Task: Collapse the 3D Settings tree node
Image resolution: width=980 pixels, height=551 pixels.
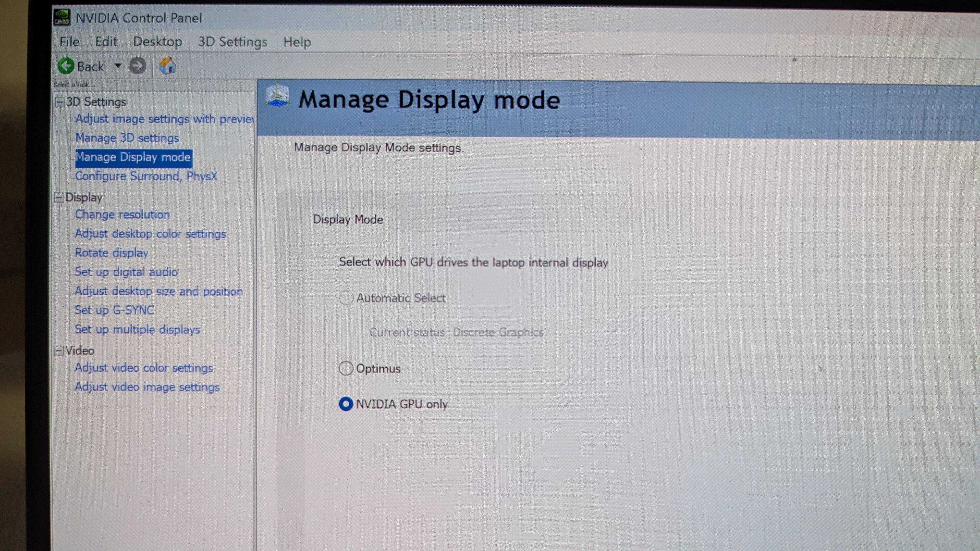Action: pos(60,102)
